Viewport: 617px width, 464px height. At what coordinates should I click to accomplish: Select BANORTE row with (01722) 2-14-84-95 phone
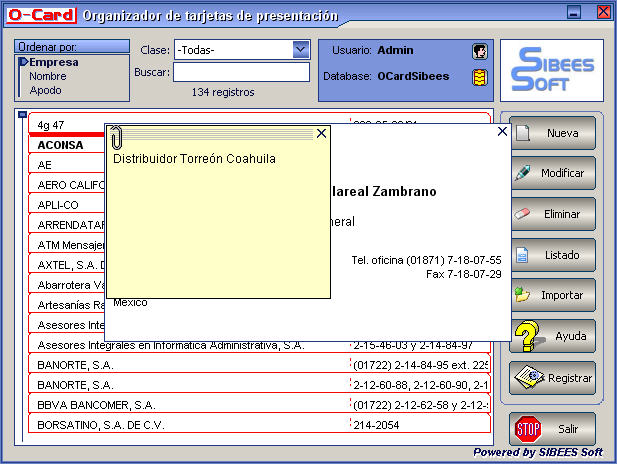coord(260,365)
